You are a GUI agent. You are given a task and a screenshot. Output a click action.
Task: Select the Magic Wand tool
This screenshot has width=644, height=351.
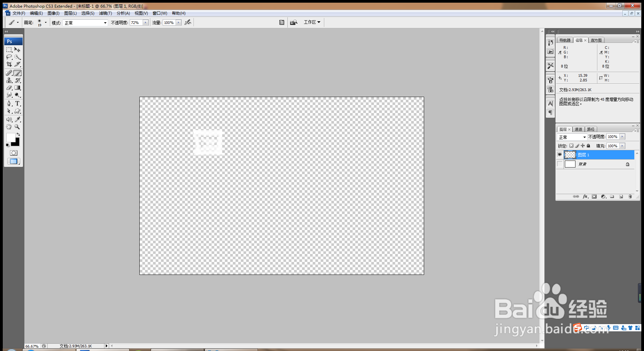click(x=18, y=57)
